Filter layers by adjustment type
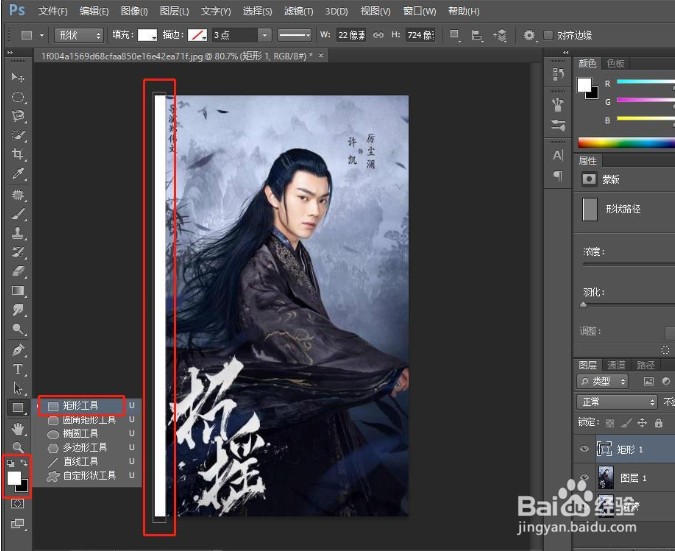 pos(666,381)
